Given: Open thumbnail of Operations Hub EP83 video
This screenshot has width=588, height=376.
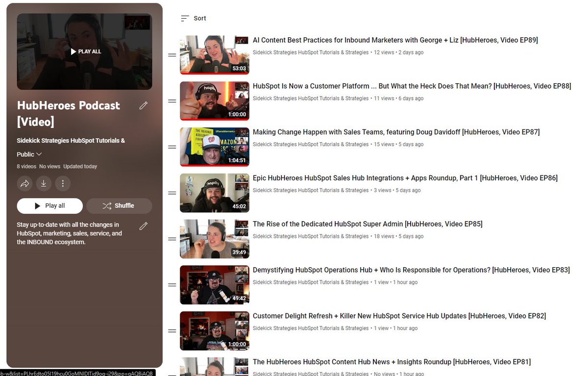Looking at the screenshot, I should pos(214,285).
